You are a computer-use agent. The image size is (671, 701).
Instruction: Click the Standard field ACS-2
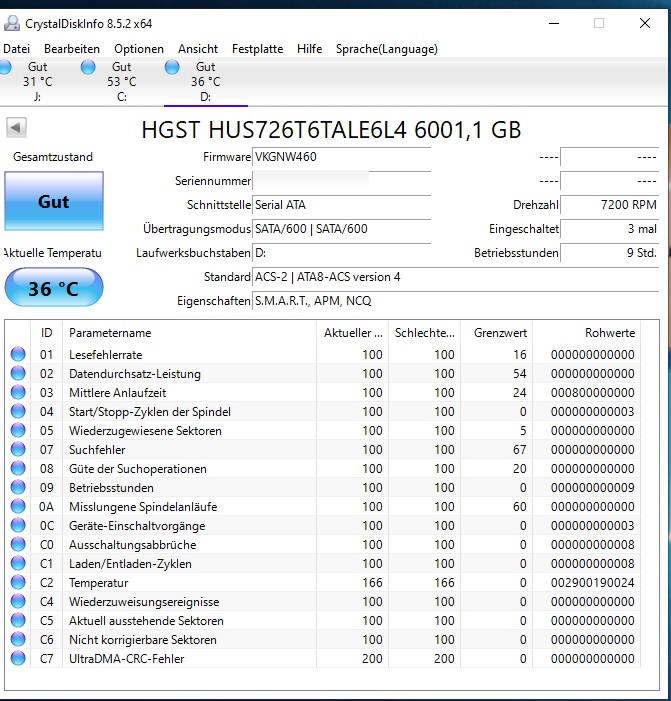(456, 277)
